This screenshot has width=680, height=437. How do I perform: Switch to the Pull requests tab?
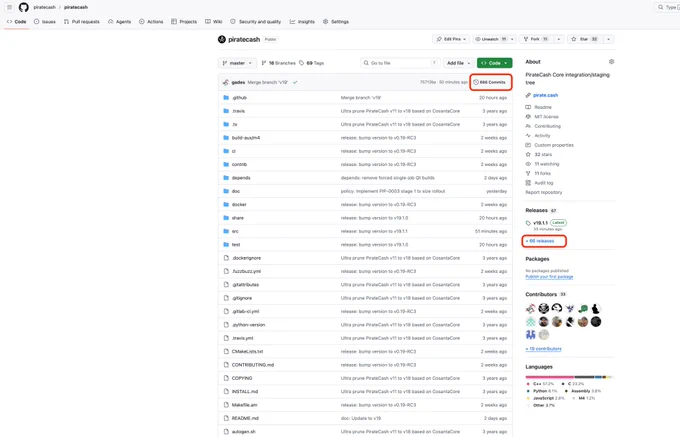tap(82, 21)
